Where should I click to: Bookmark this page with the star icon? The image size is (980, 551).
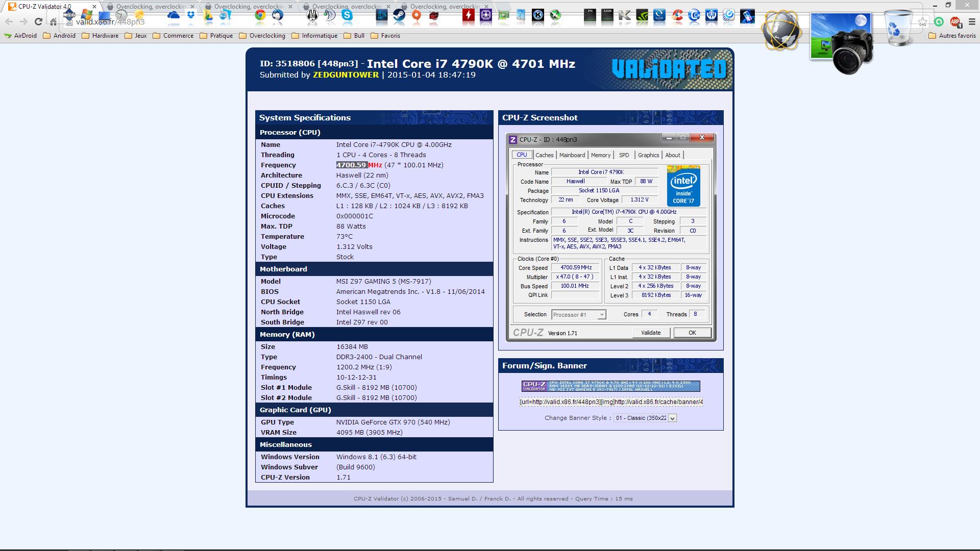[922, 22]
